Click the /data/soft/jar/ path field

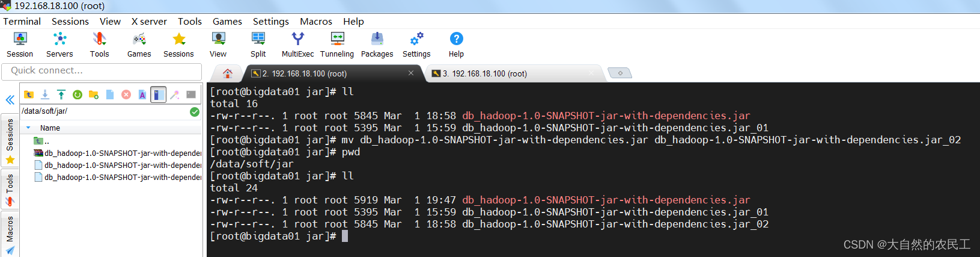105,111
